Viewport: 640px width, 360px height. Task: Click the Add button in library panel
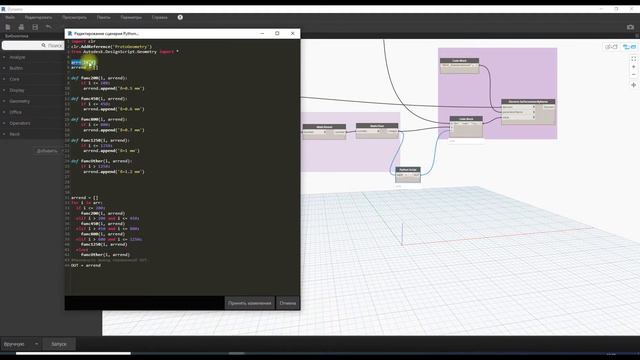(47, 151)
